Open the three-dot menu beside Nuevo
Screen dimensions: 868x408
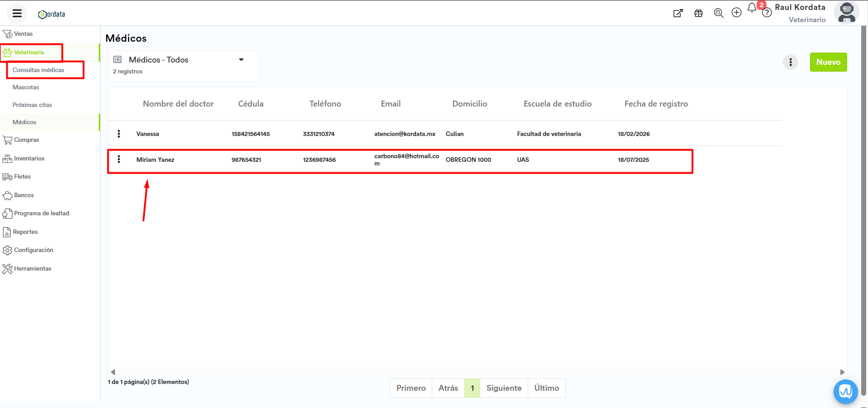point(791,62)
